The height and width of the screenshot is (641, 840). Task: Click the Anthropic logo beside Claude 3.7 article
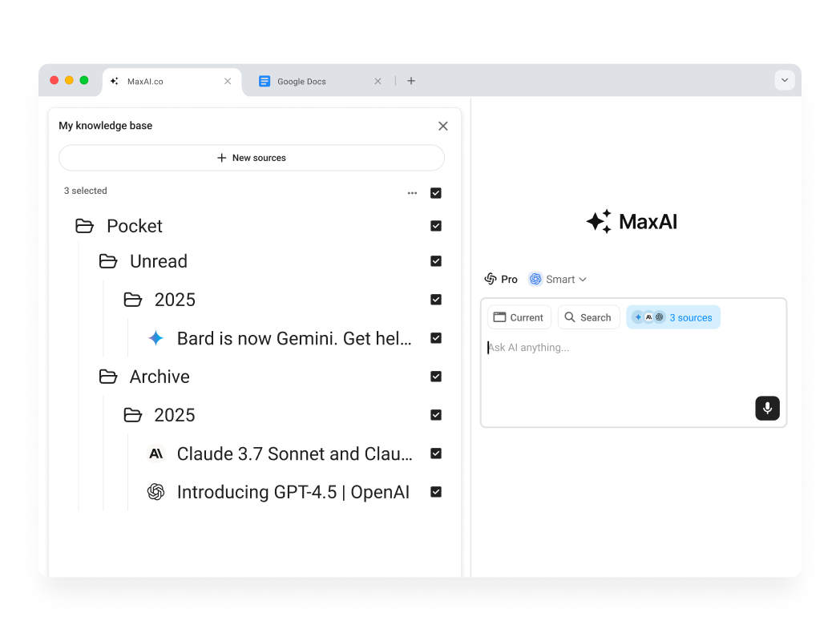click(x=155, y=454)
